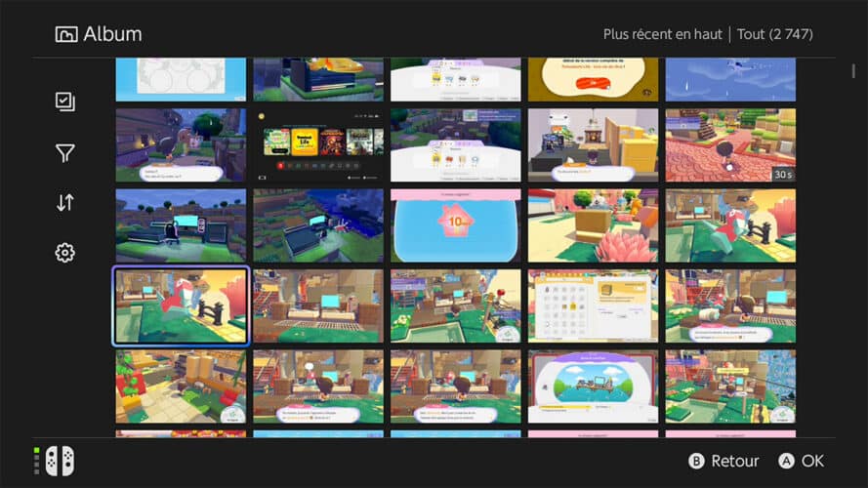The width and height of the screenshot is (868, 488).
Task: Click the Album picture icon in header
Action: pyautogui.click(x=66, y=34)
